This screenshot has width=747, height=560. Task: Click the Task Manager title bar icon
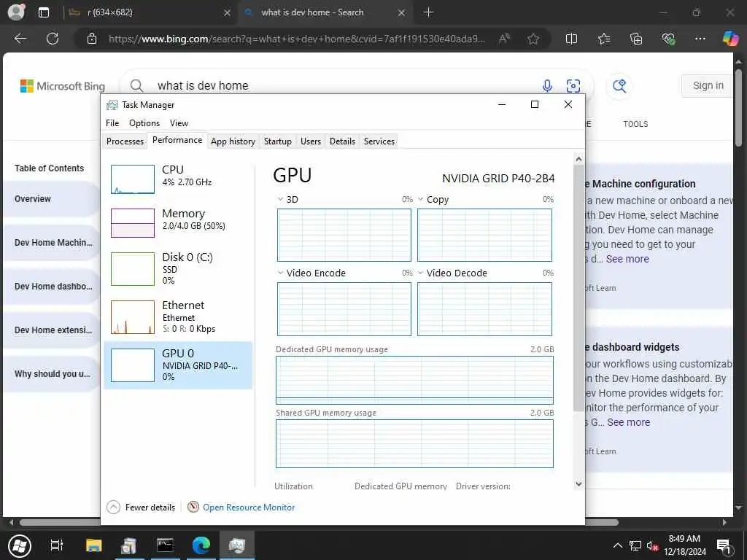tap(112, 105)
